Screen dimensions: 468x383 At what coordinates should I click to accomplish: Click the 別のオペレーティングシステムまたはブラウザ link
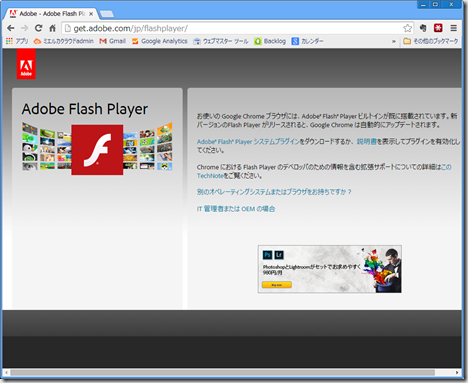click(274, 192)
